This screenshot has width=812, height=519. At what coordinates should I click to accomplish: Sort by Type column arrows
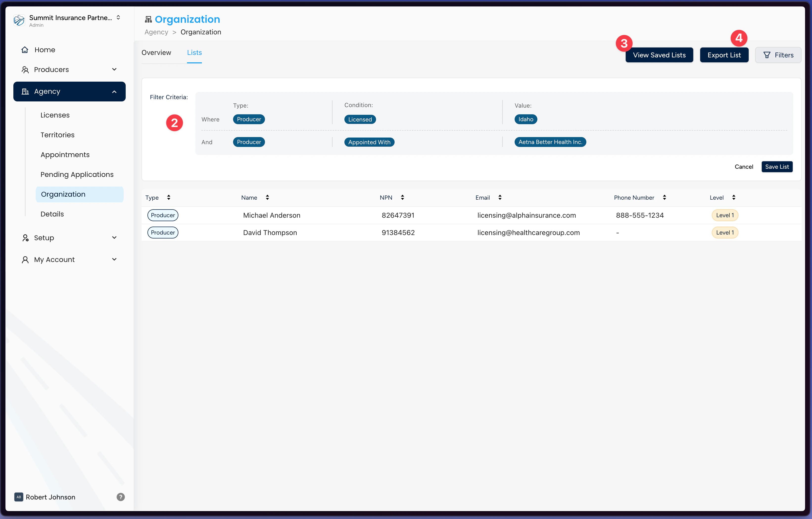coord(168,198)
